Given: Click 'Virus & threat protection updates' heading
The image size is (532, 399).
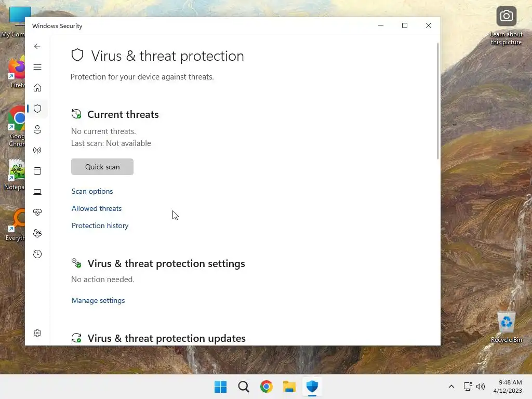Looking at the screenshot, I should click(x=167, y=338).
